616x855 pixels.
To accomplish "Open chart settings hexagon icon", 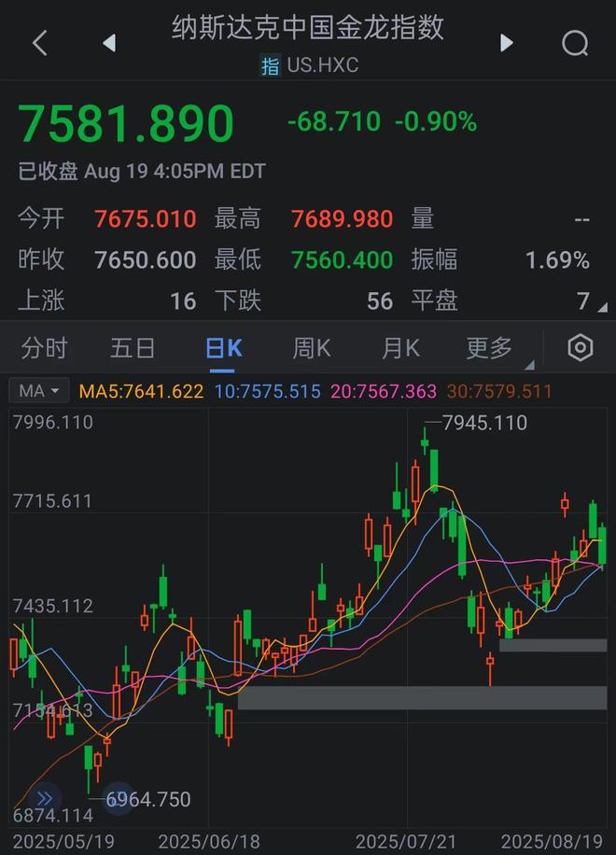I will (580, 348).
